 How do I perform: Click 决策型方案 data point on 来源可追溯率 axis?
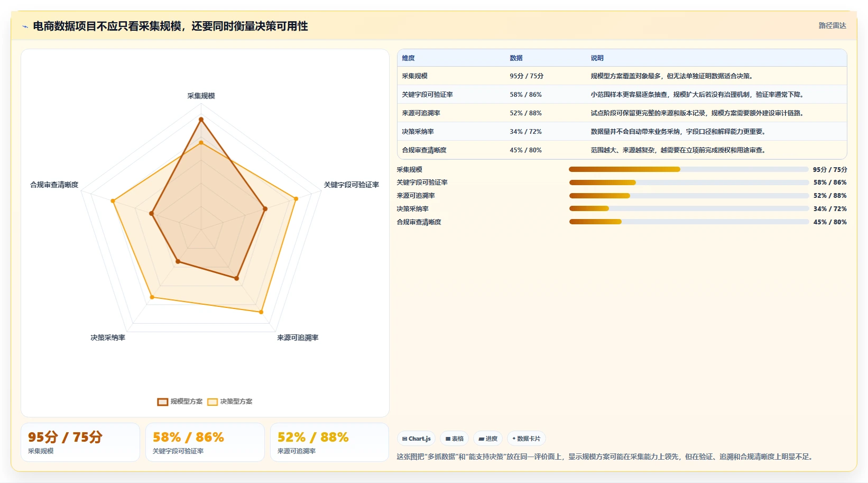pos(261,312)
